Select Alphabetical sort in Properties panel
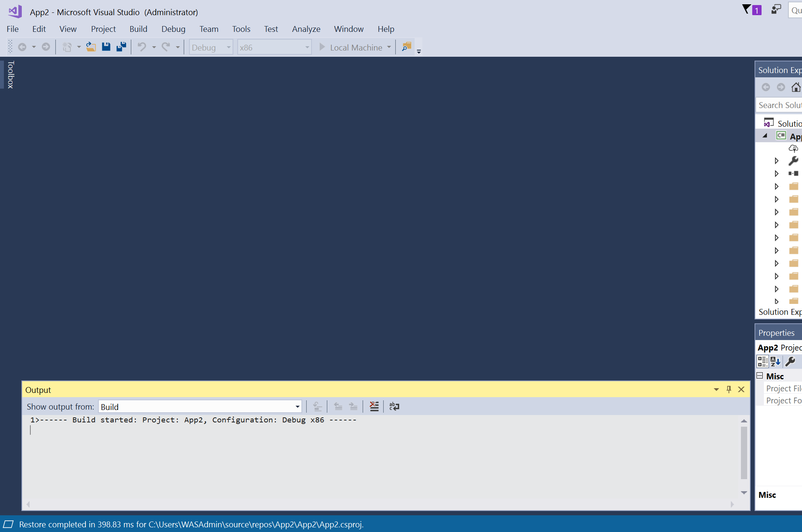Viewport: 802px width, 532px height. (776, 362)
